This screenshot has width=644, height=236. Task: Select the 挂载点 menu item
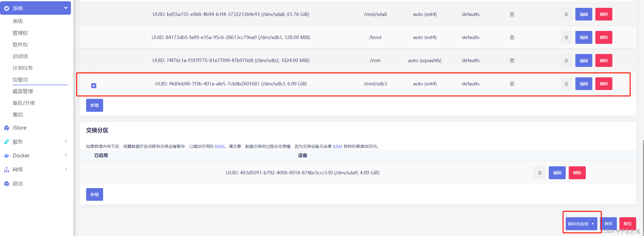(20, 80)
